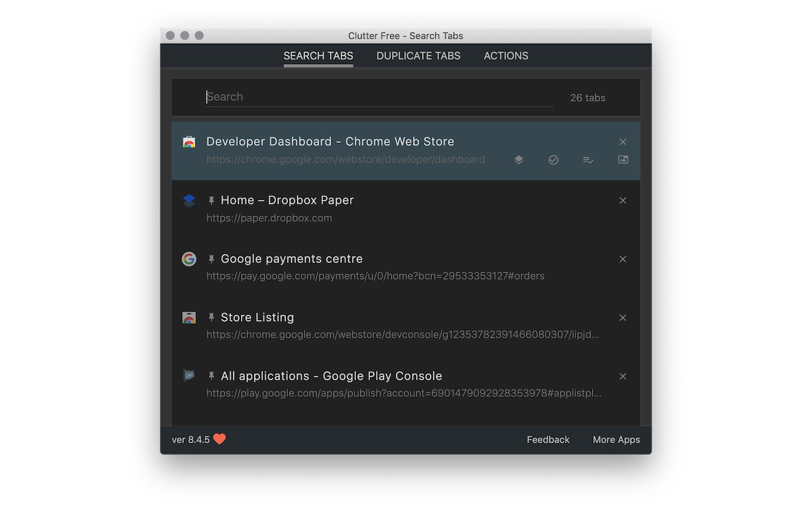Switch to the DUPLICATE TABS tab

click(x=418, y=56)
